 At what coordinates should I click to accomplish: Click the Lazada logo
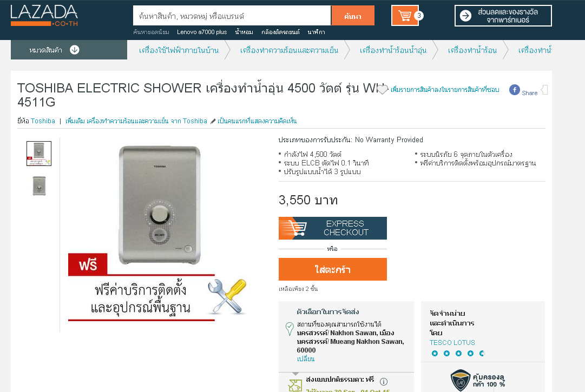pos(44,16)
